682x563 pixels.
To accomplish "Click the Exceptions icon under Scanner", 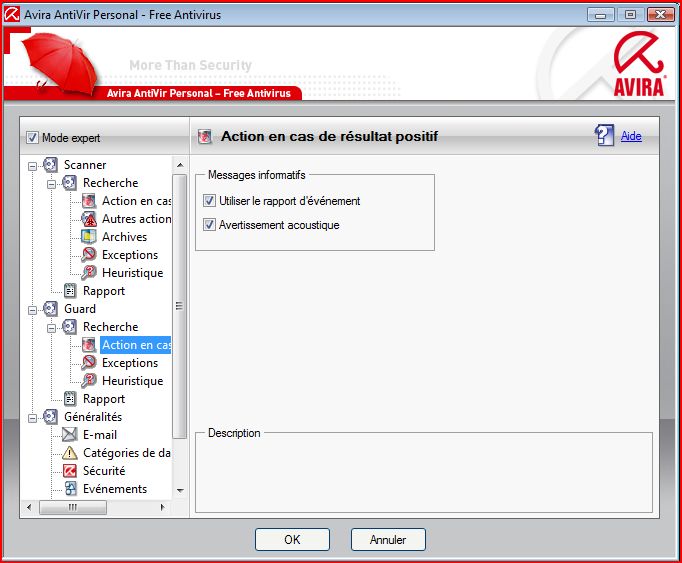I will [x=88, y=255].
